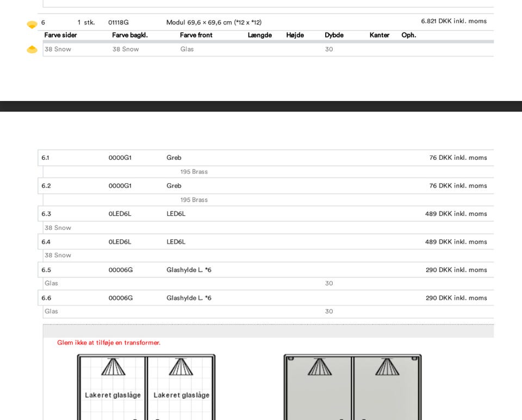522x420 pixels.
Task: Click Dybde column header
Action: pos(334,35)
